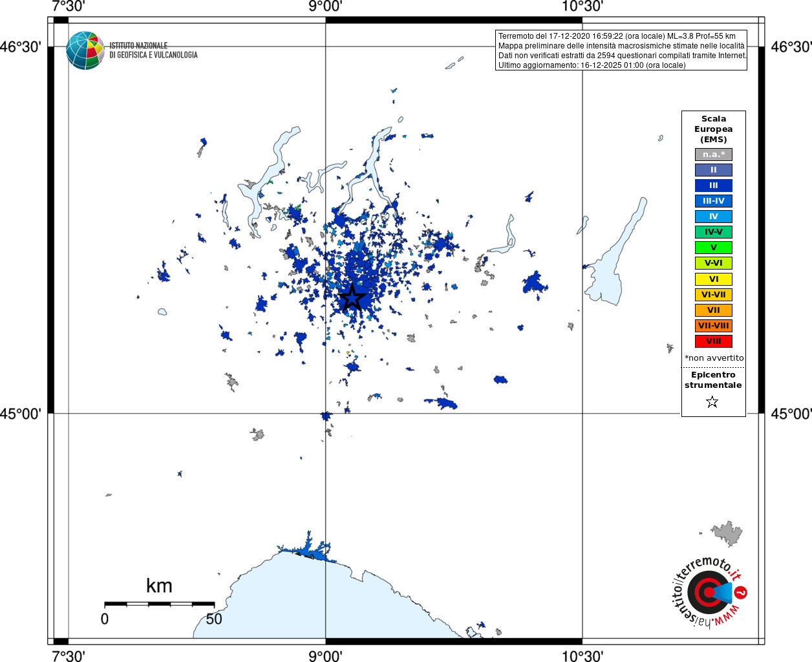Viewport: 812px width, 662px height.
Task: Click the epicenter star on the map
Action: pos(352,297)
